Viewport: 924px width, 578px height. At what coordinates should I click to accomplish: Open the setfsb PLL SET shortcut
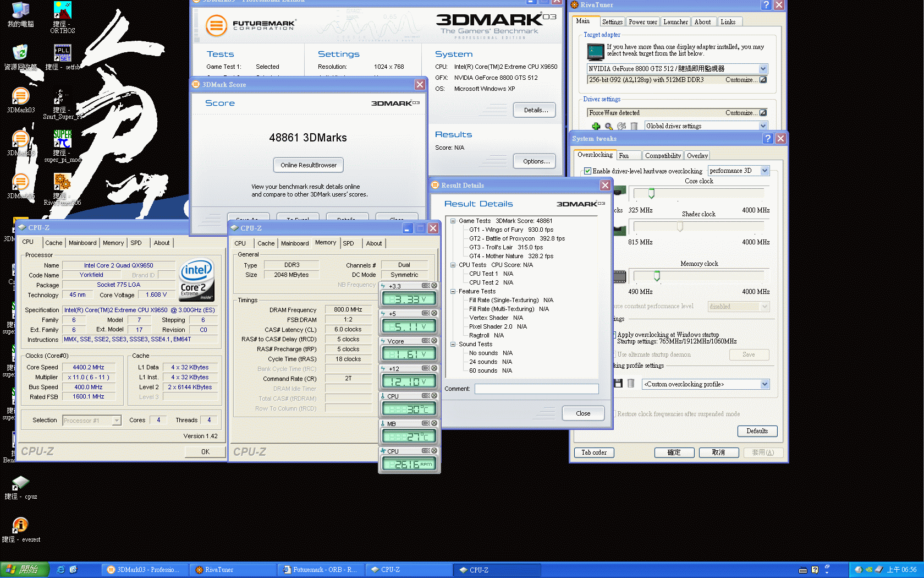[62, 57]
